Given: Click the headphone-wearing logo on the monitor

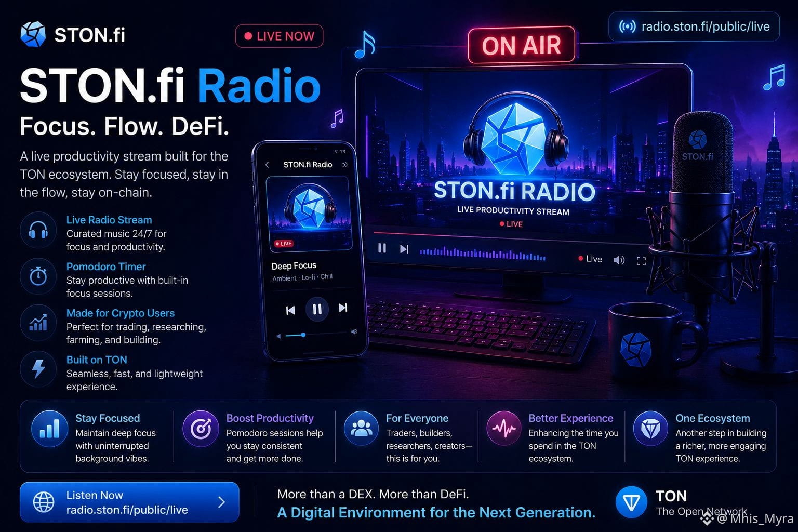Looking at the screenshot, I should (x=516, y=135).
